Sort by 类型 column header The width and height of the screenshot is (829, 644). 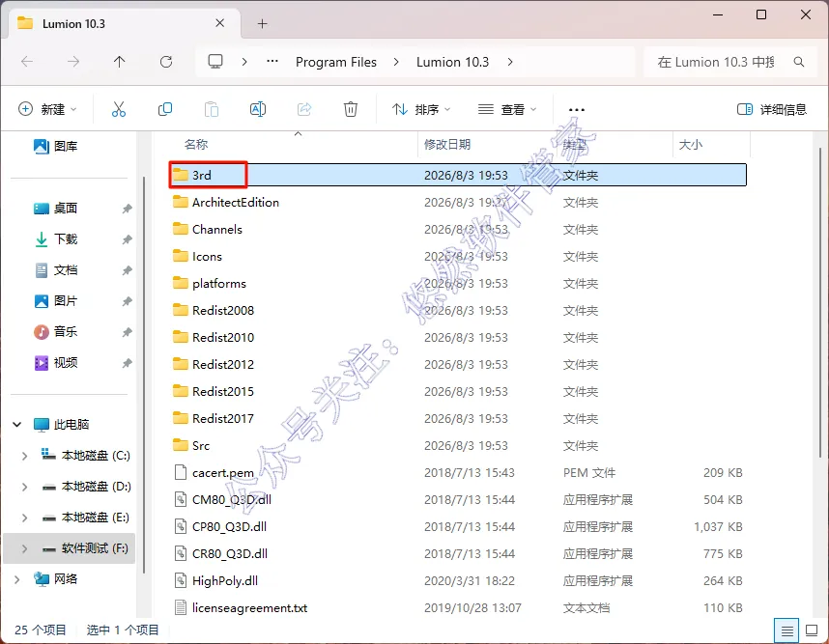575,144
